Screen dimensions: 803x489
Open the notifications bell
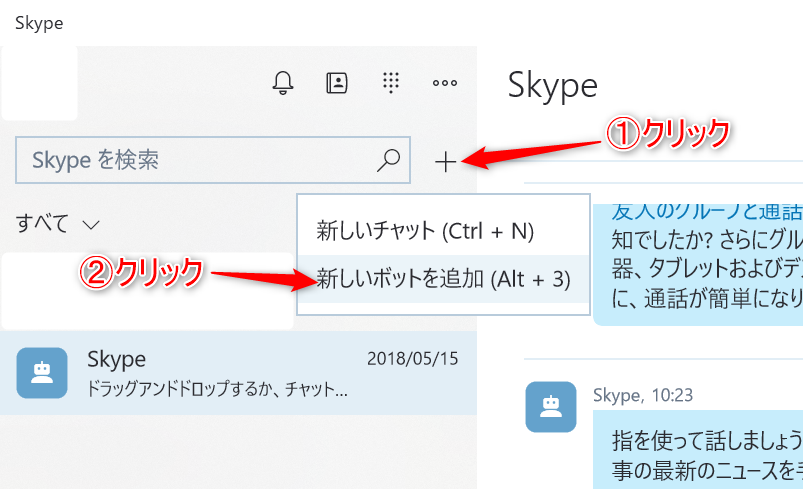click(x=283, y=83)
